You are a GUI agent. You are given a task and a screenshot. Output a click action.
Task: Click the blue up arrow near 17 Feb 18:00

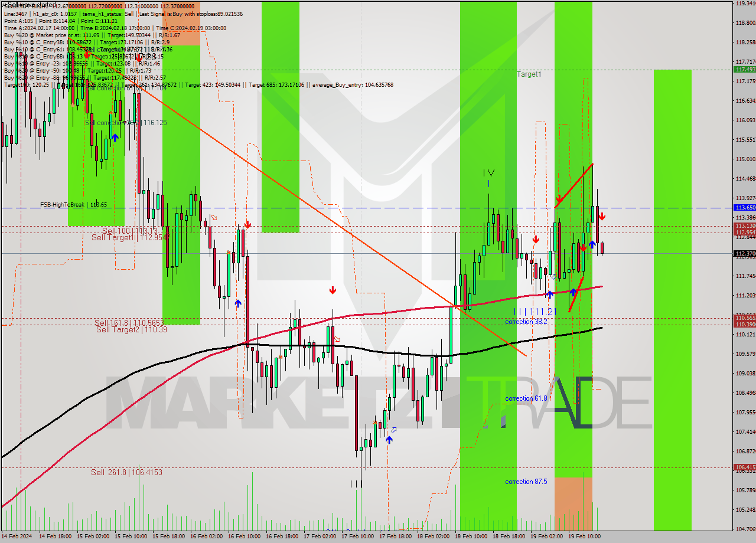389,440
